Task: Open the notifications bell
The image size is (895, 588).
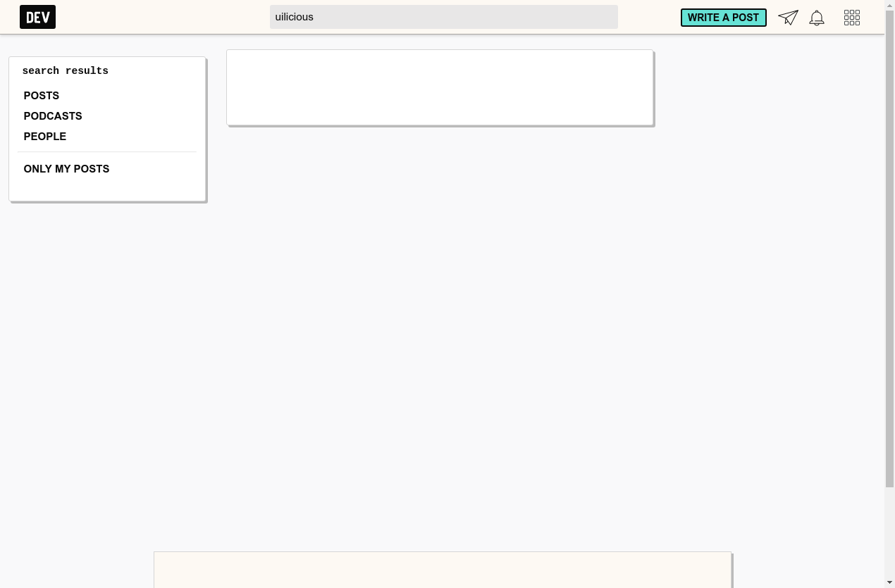Action: click(817, 18)
